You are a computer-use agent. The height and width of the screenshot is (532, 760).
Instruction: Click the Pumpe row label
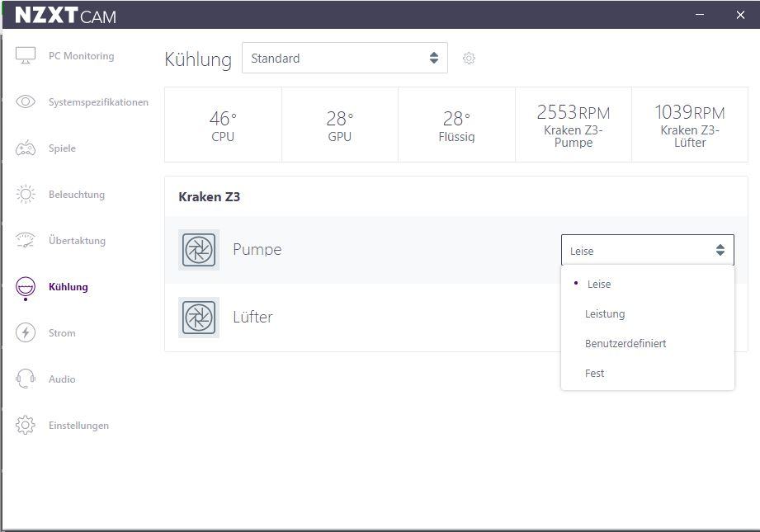pyautogui.click(x=257, y=250)
